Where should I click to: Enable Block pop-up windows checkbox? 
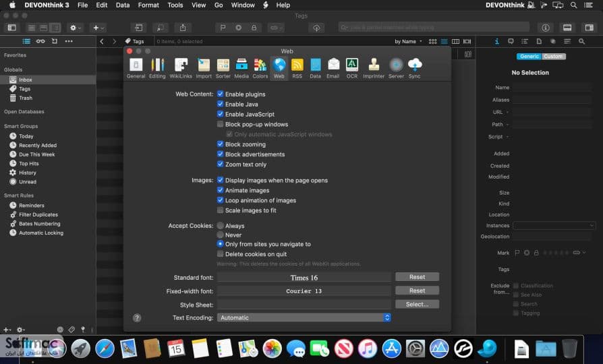(220, 124)
